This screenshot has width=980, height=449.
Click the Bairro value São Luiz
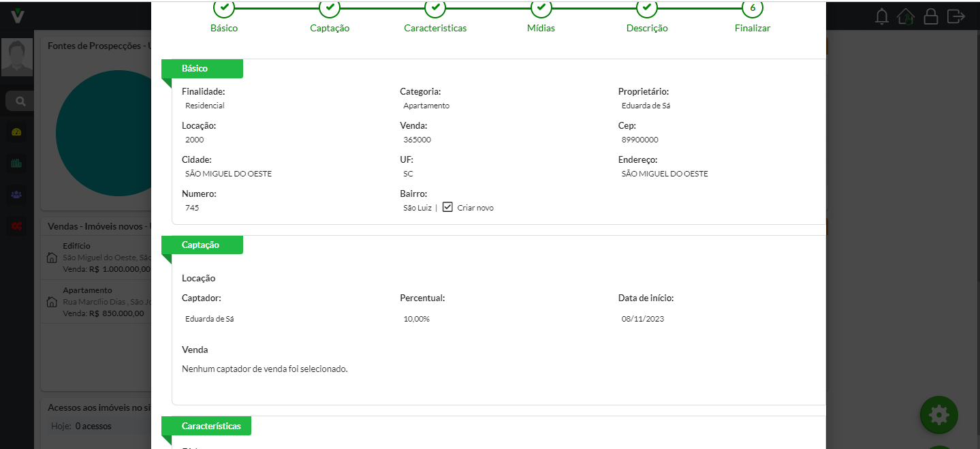(417, 208)
